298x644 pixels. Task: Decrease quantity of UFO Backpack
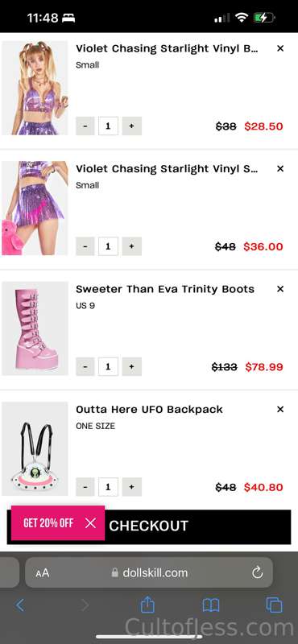(x=85, y=487)
